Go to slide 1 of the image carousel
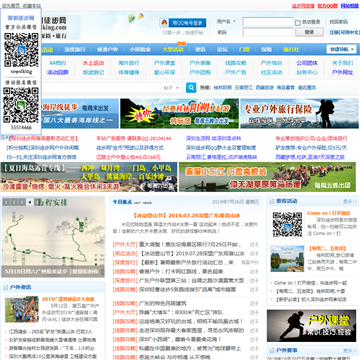 (6, 202)
